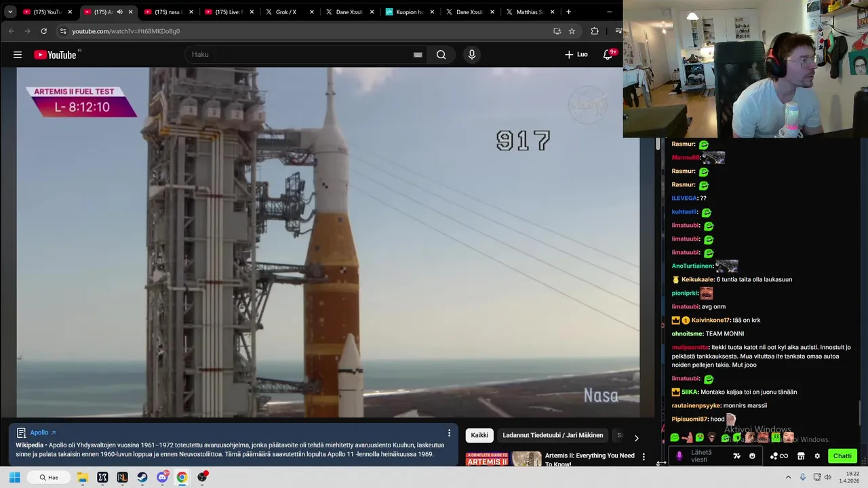868x488 pixels.
Task: Open the YouTube guide hamburger menu
Action: click(18, 55)
